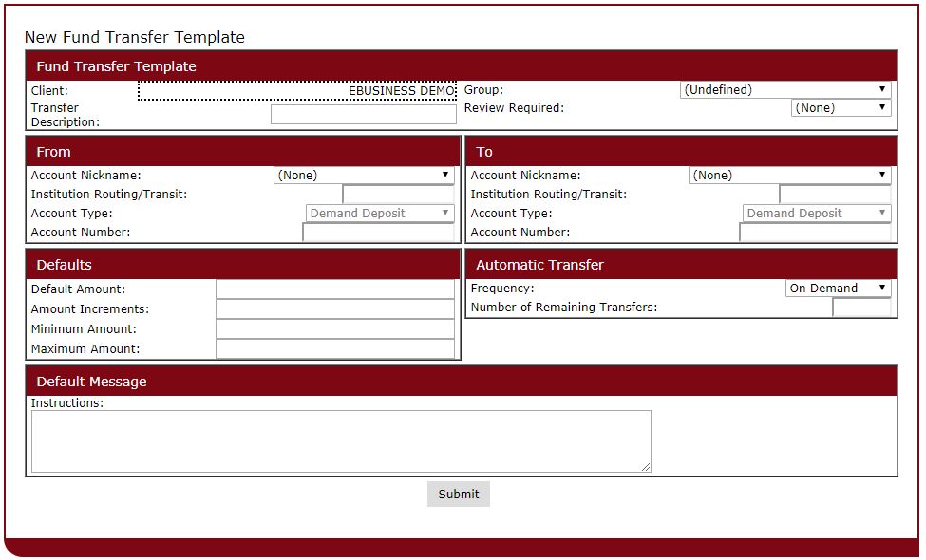This screenshot has width=926, height=560.
Task: Click the To Institution Routing/Transit field
Action: 836,194
